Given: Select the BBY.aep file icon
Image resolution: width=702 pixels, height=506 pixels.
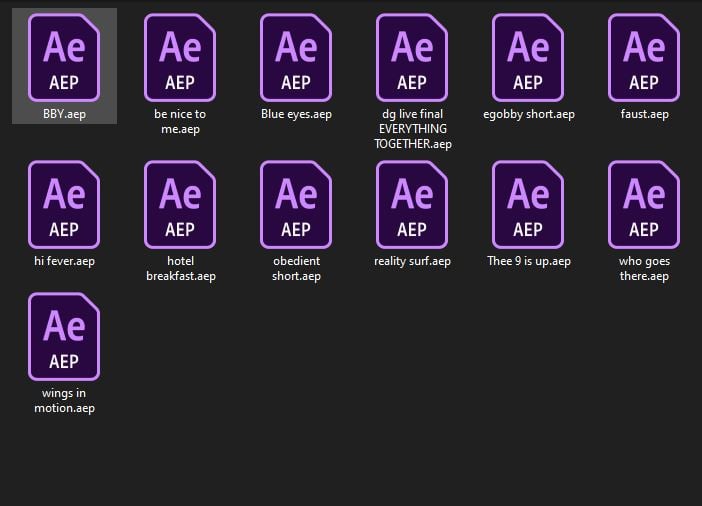Looking at the screenshot, I should (64, 58).
